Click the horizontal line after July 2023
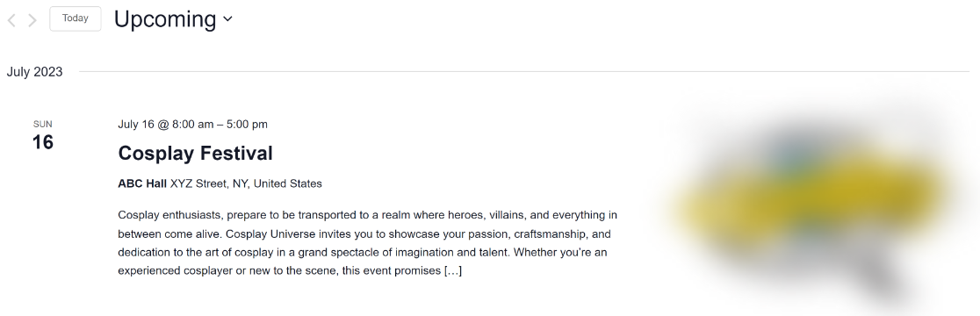 point(524,72)
